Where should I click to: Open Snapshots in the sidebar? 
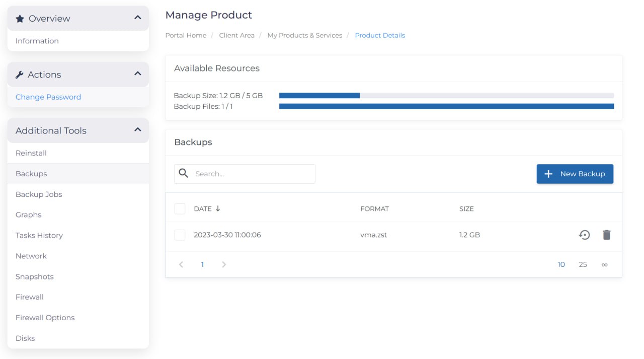click(35, 276)
